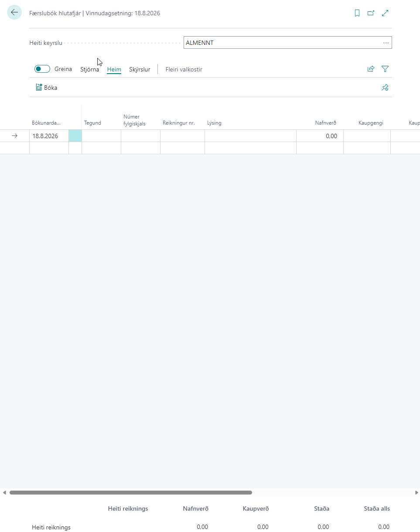Click the horizontal scrollbar thumb
420x532 pixels.
click(131, 492)
